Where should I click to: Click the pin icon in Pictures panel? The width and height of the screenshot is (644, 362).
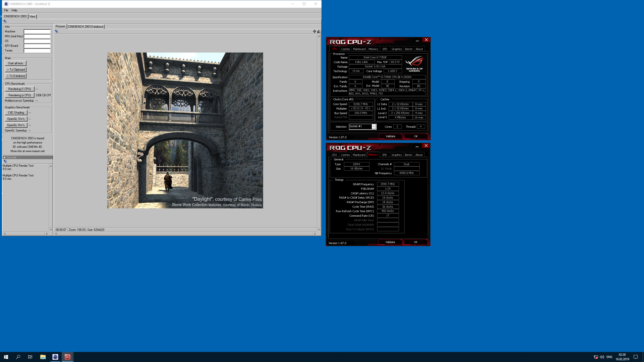pos(57,31)
